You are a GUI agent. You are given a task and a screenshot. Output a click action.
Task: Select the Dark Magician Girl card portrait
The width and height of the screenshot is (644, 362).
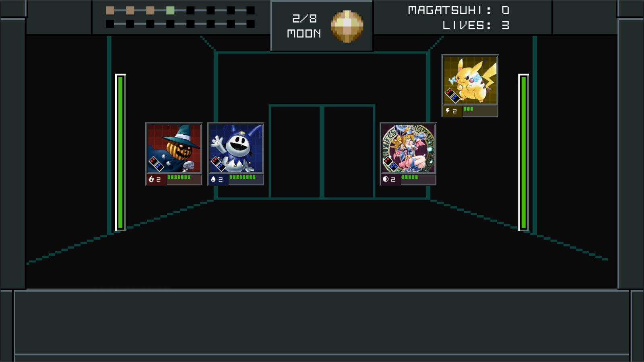pos(408,148)
